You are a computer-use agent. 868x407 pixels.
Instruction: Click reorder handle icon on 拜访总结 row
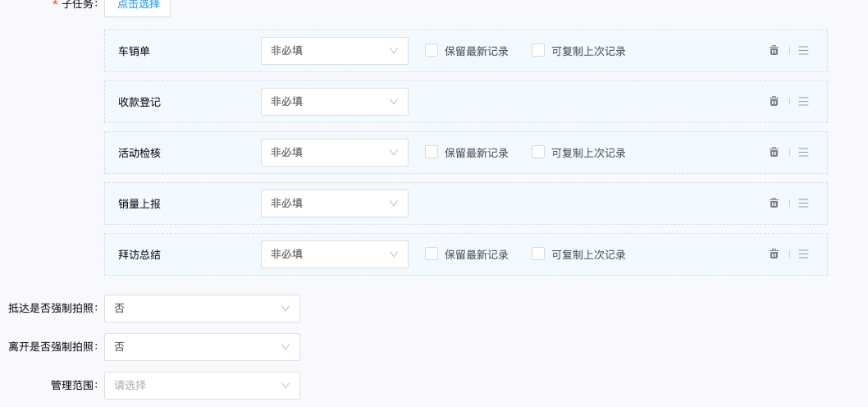pyautogui.click(x=803, y=254)
